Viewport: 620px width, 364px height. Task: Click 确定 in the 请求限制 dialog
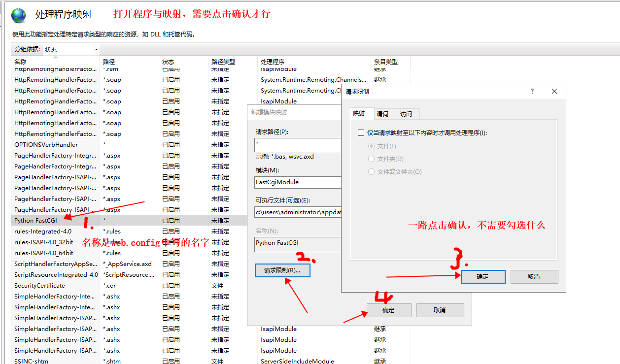click(482, 276)
